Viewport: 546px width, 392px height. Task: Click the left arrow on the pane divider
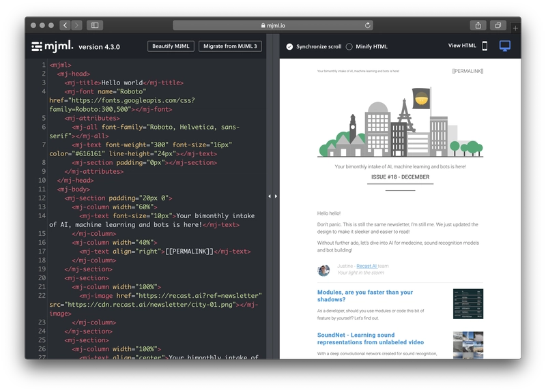(269, 196)
